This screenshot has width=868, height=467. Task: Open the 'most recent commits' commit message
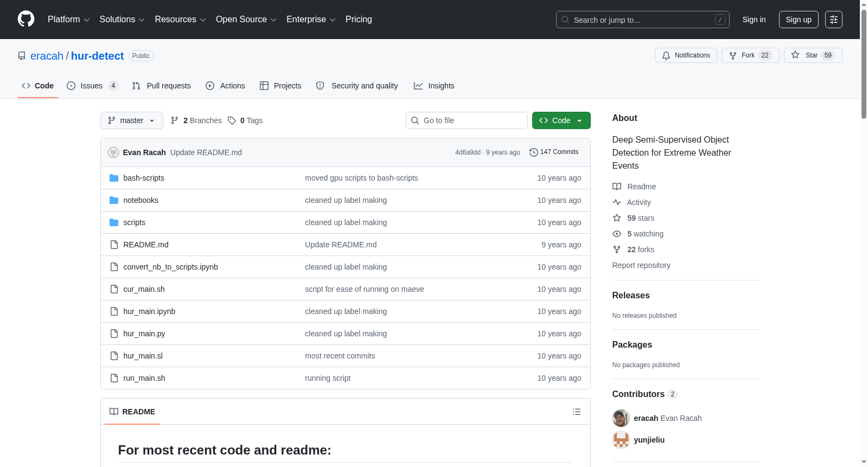340,356
